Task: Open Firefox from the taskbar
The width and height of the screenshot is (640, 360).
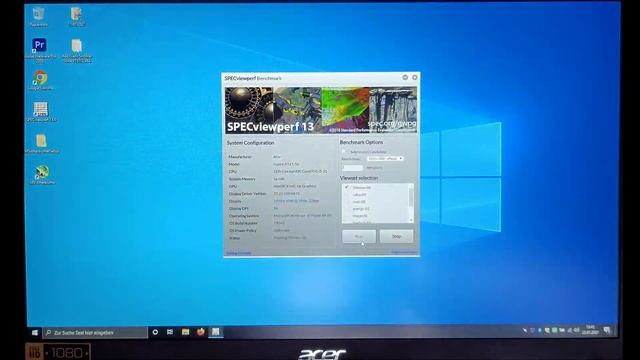Action: [x=200, y=332]
